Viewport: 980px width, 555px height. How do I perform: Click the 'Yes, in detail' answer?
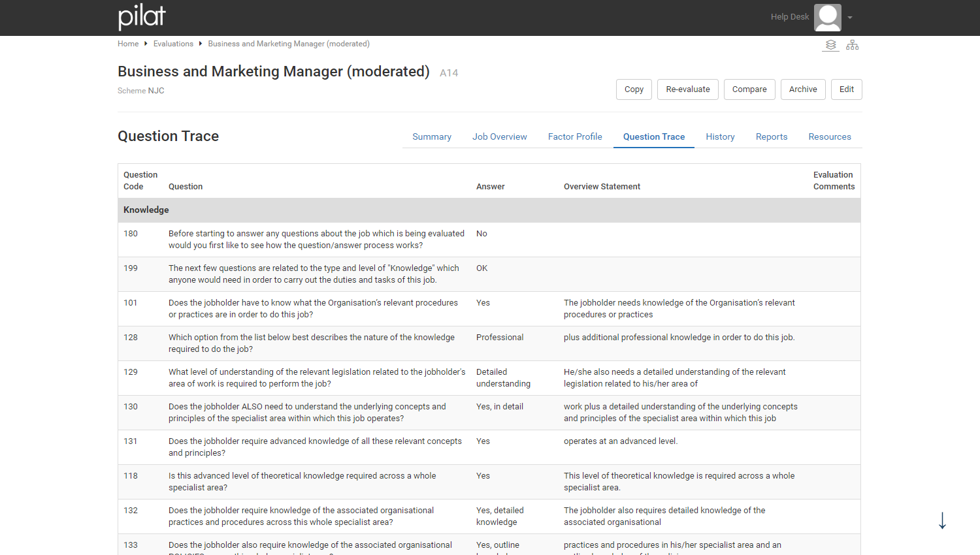coord(500,407)
